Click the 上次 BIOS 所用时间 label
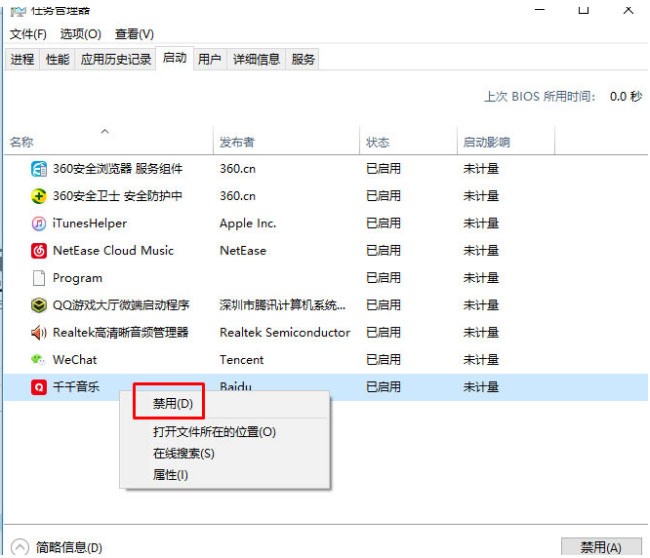This screenshot has width=650, height=558. [540, 97]
